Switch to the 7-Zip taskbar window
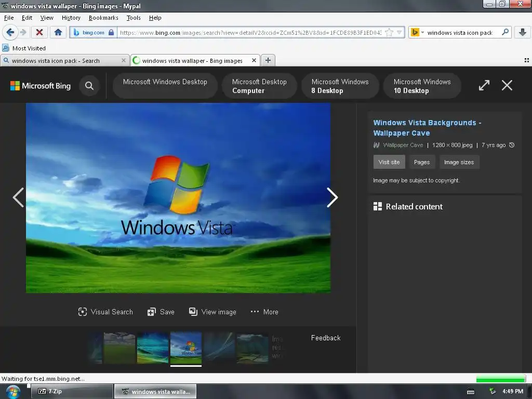The image size is (532, 399). [72, 392]
